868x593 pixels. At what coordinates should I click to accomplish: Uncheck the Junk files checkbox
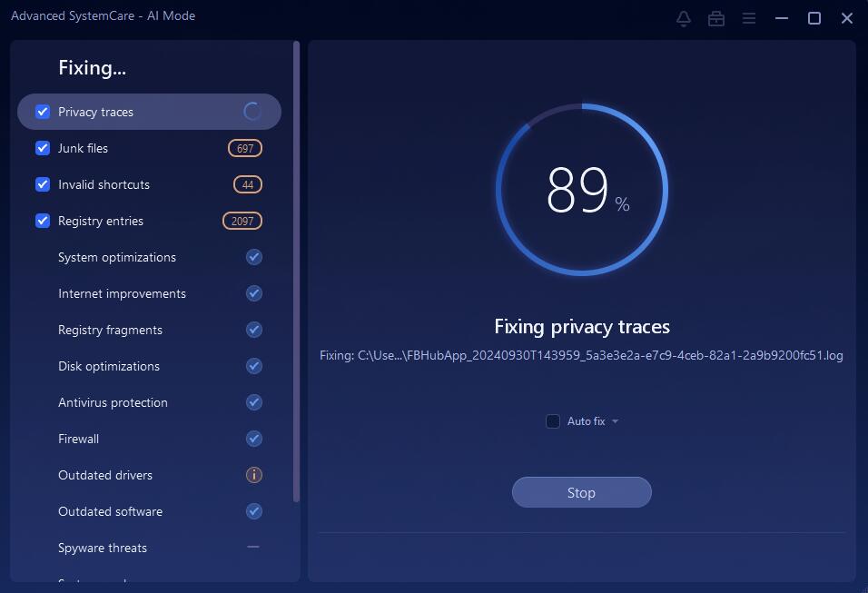point(43,148)
